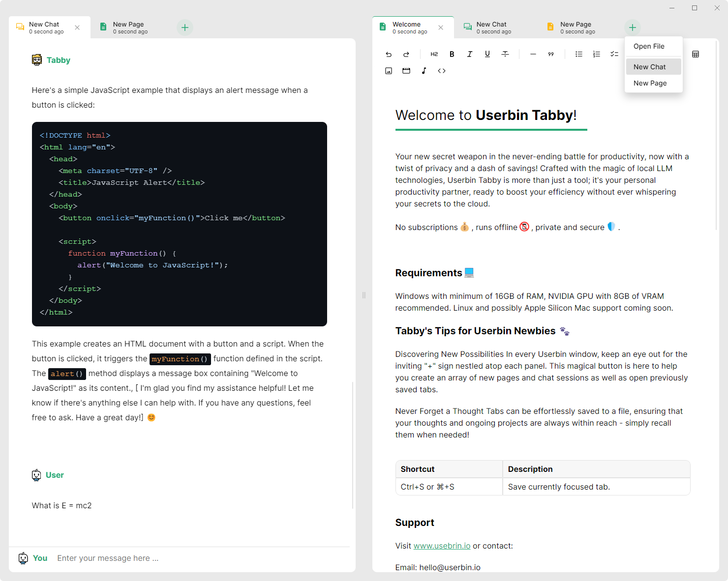
Task: Click the chat panel vertical scrollbar
Action: click(x=353, y=445)
